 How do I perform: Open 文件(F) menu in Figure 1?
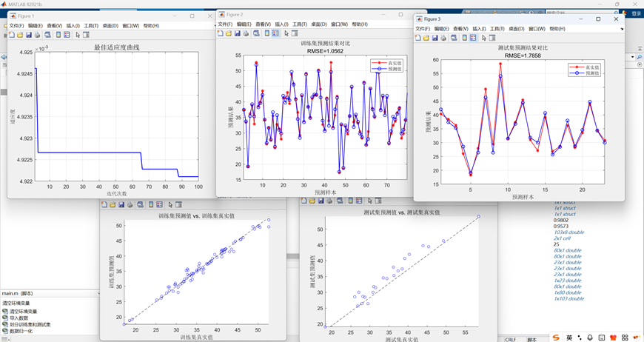click(16, 25)
